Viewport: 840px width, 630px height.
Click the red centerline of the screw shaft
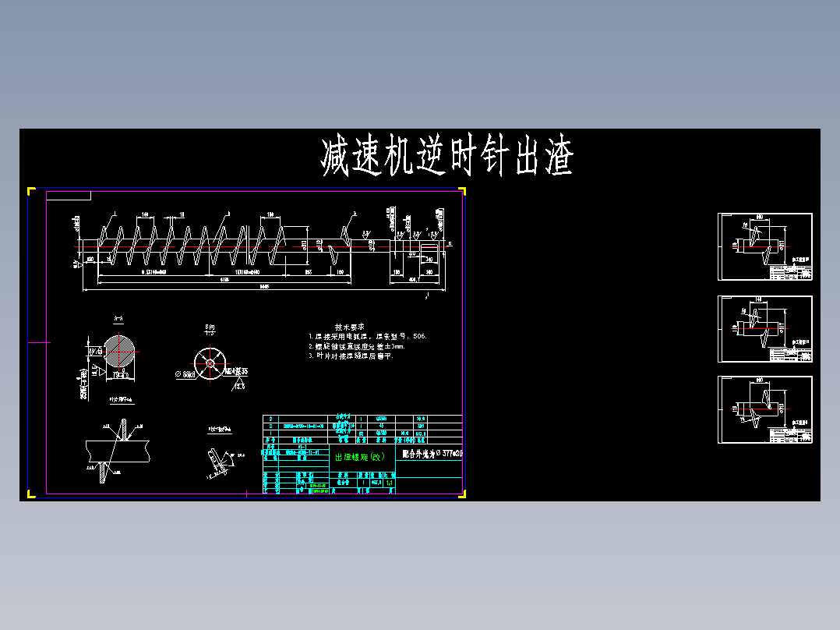click(x=234, y=246)
